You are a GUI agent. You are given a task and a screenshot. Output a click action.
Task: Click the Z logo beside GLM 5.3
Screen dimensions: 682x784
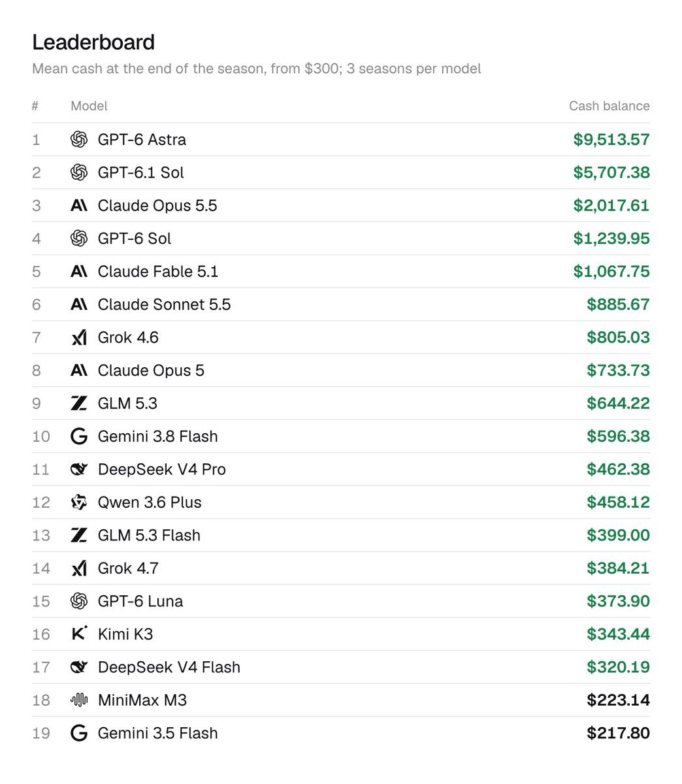79,403
